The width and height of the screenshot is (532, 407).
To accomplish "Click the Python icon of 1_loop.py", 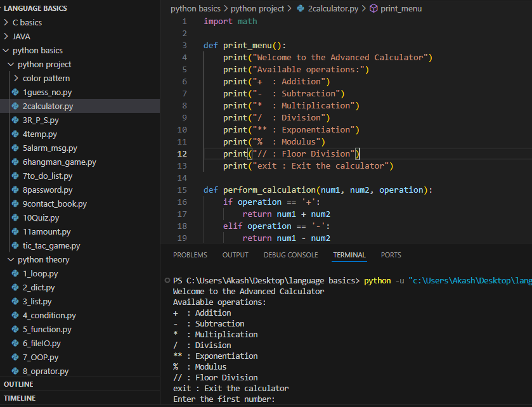I will pos(16,274).
